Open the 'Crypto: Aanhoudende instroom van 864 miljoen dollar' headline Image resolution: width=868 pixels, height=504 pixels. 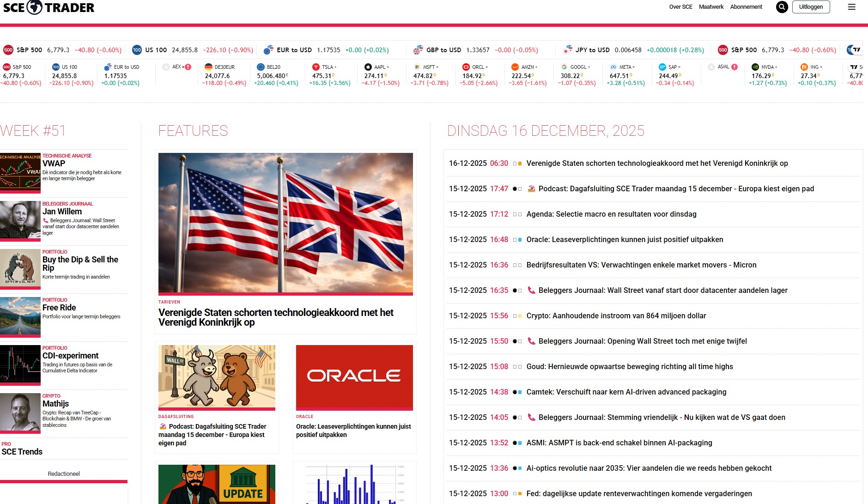coord(616,316)
